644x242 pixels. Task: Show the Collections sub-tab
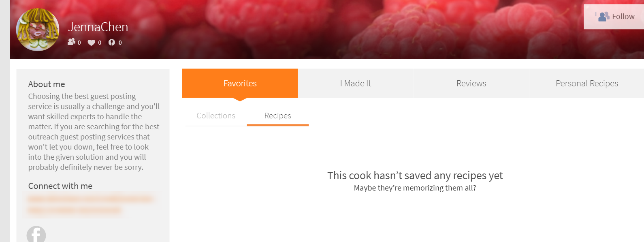tap(216, 116)
